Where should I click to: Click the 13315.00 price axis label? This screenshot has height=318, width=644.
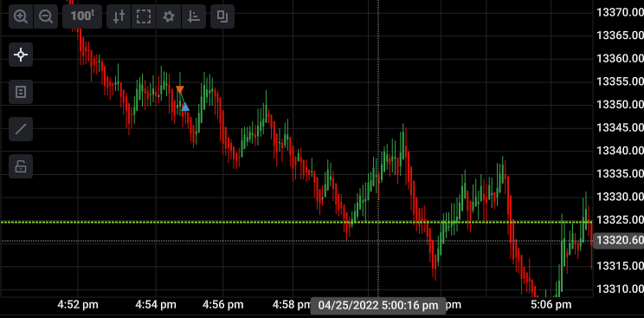pyautogui.click(x=620, y=266)
